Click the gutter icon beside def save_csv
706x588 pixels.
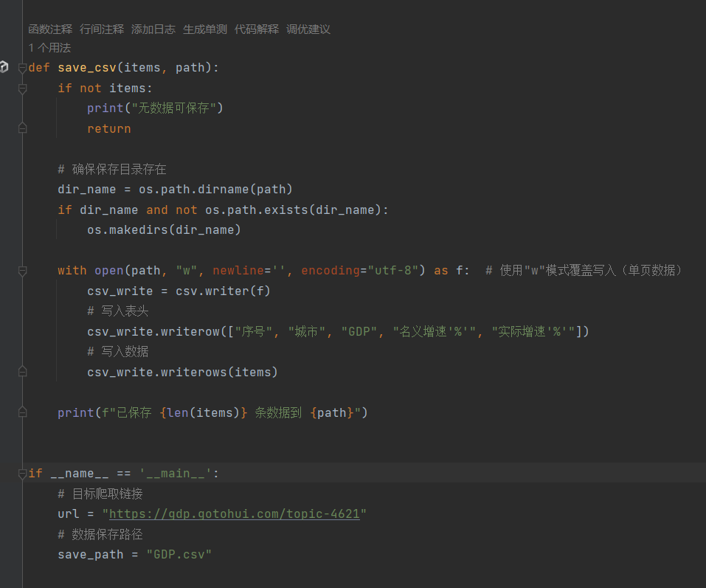click(x=4, y=66)
